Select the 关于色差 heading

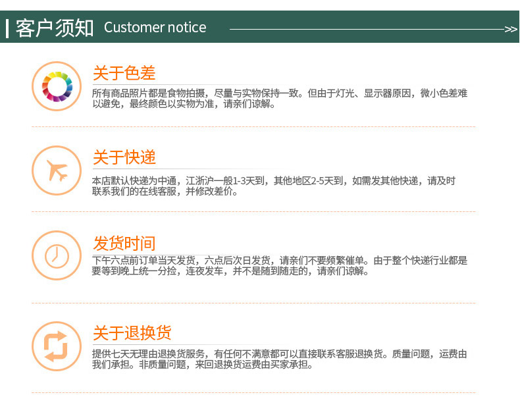point(124,73)
